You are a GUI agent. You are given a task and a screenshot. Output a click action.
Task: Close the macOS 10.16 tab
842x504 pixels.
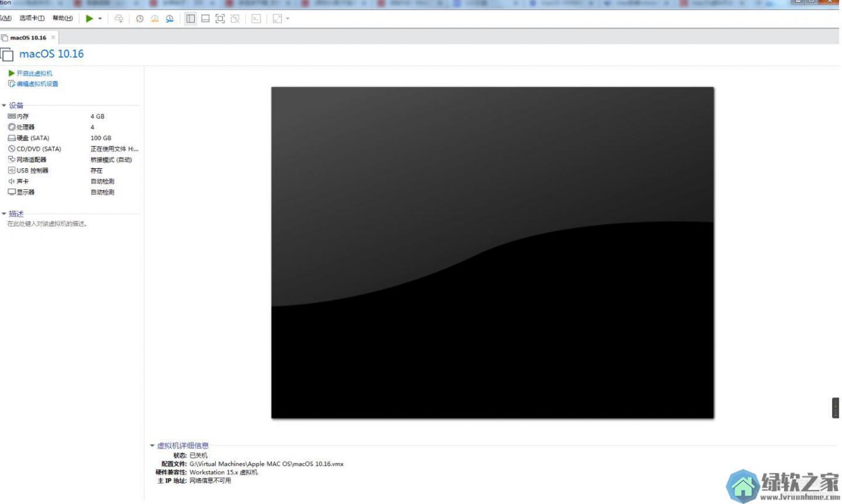pyautogui.click(x=53, y=38)
